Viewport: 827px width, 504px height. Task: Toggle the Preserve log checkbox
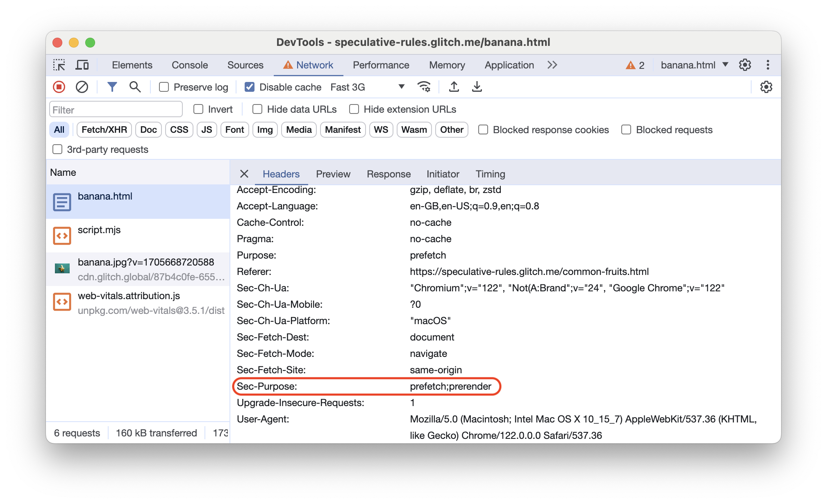pyautogui.click(x=164, y=87)
